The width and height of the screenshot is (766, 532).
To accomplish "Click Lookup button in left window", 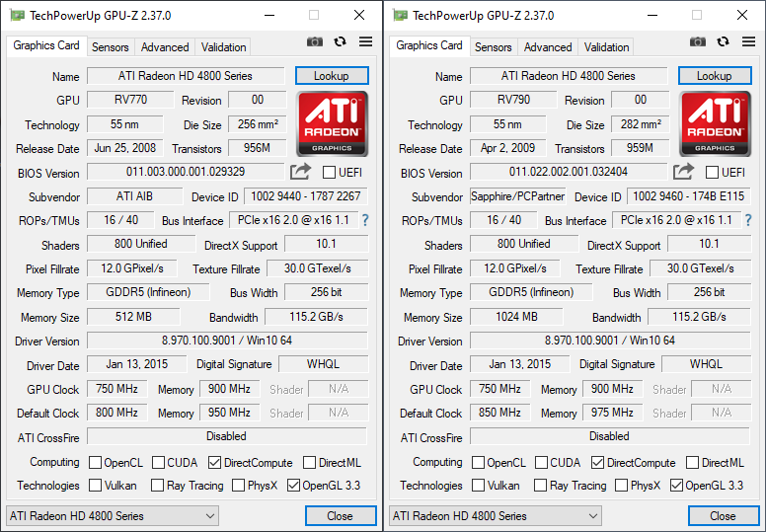I will click(x=332, y=76).
